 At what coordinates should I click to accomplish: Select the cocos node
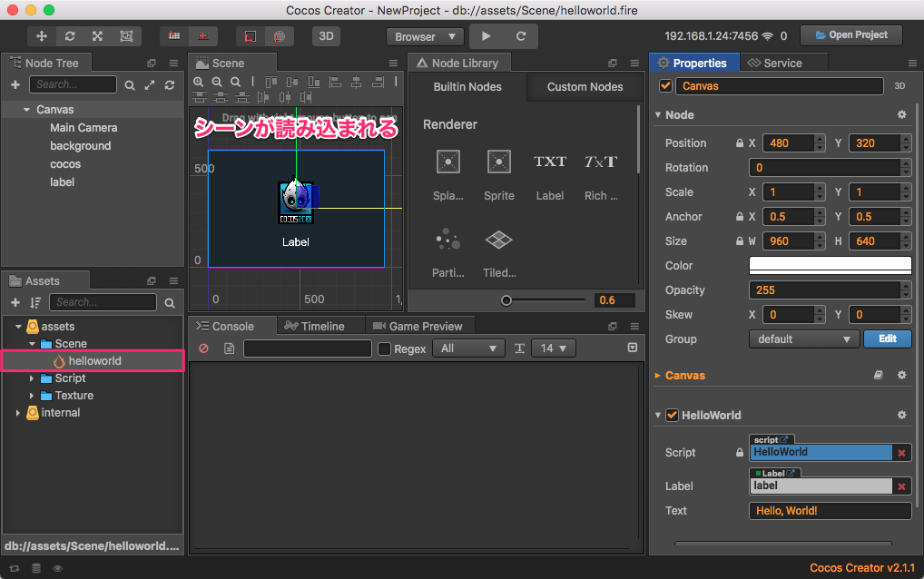click(x=65, y=164)
